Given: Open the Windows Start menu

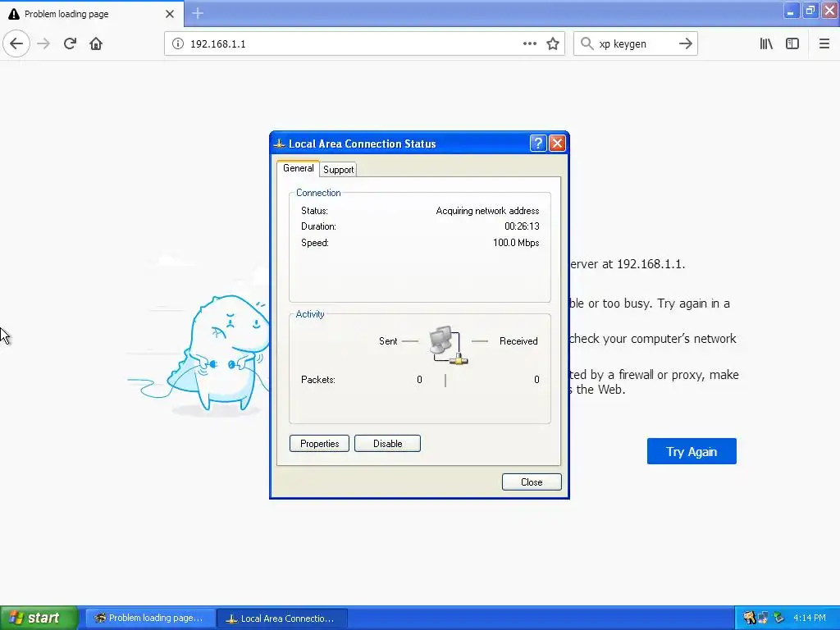Looking at the screenshot, I should click(x=39, y=619).
